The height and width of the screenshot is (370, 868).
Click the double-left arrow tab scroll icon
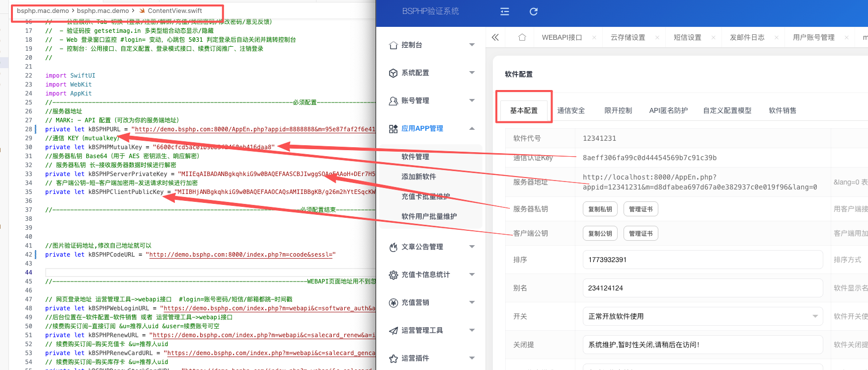[x=495, y=37]
